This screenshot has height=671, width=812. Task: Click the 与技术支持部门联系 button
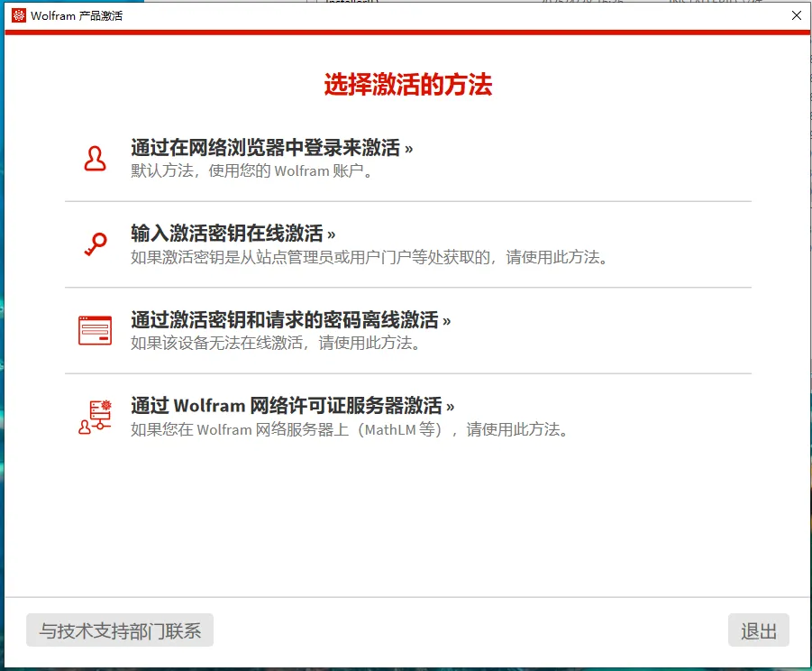(x=120, y=630)
